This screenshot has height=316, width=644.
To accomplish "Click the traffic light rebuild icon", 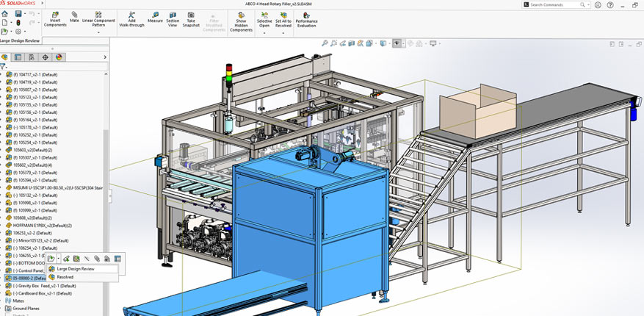I will [18, 22].
